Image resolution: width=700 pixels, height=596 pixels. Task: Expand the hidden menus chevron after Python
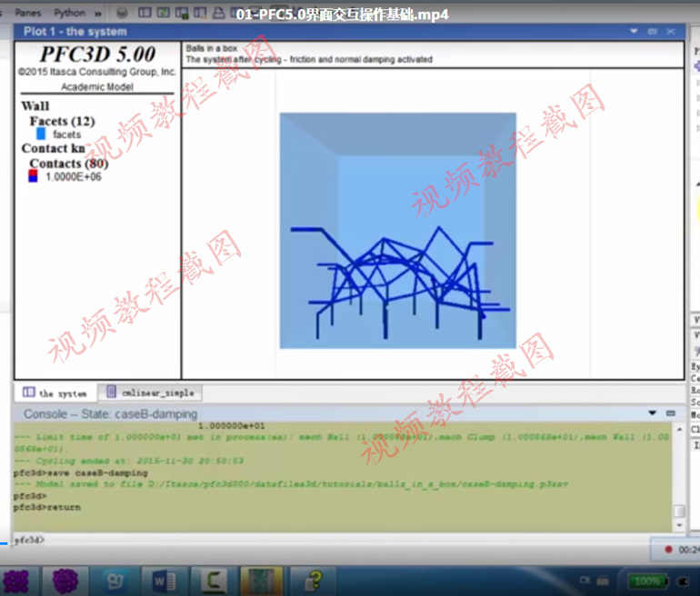(x=98, y=14)
